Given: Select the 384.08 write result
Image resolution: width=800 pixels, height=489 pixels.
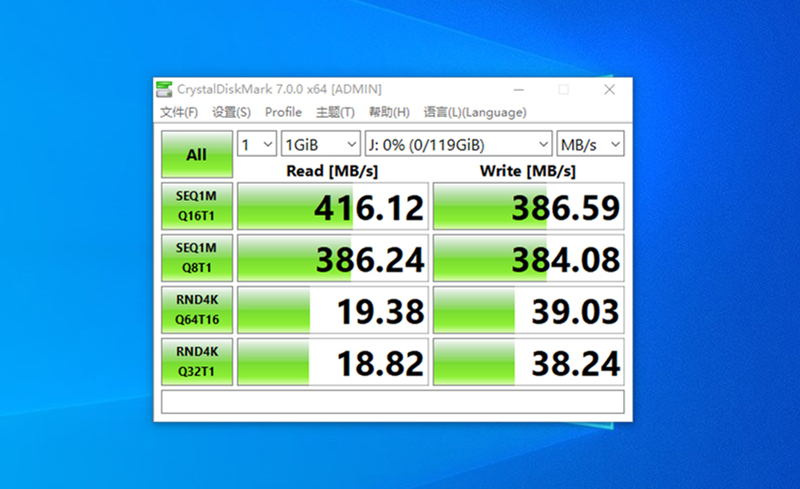Looking at the screenshot, I should point(529,258).
